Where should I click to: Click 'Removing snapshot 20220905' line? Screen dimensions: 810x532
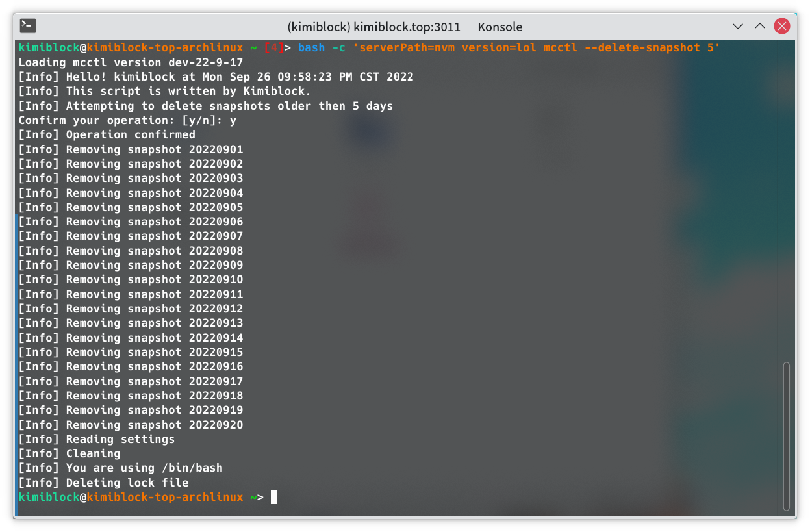[x=131, y=207]
